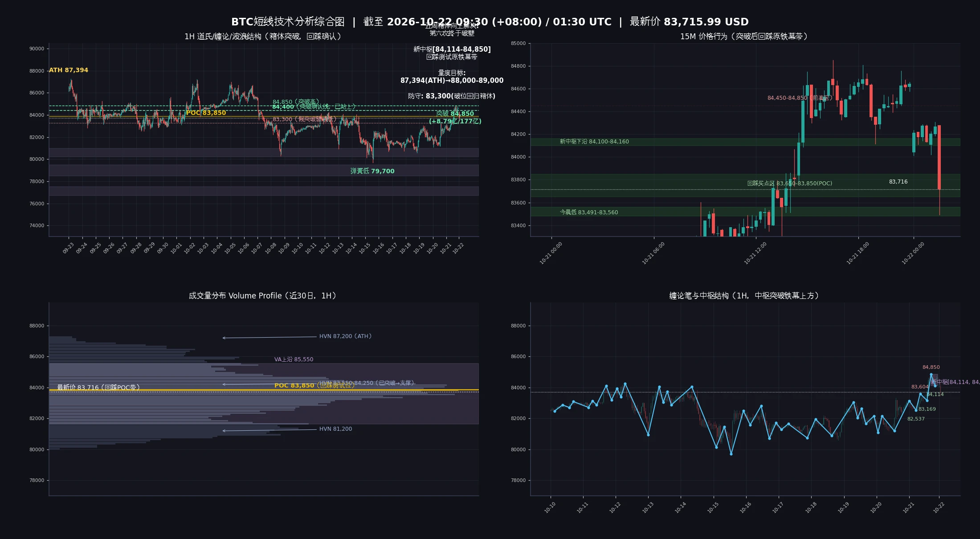Click the yellow POC 83,850 label on 1H chart
The width and height of the screenshot is (980, 539).
[x=206, y=113]
